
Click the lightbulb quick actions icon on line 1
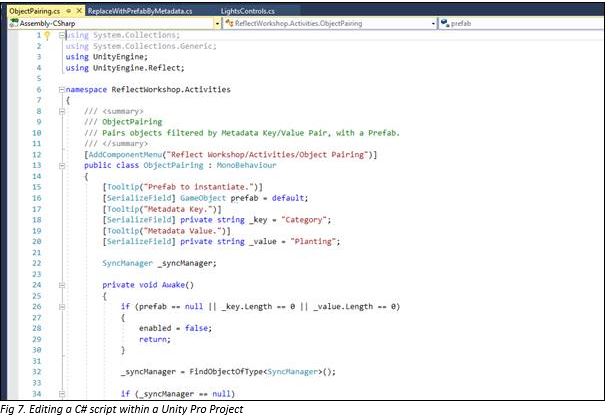click(47, 36)
